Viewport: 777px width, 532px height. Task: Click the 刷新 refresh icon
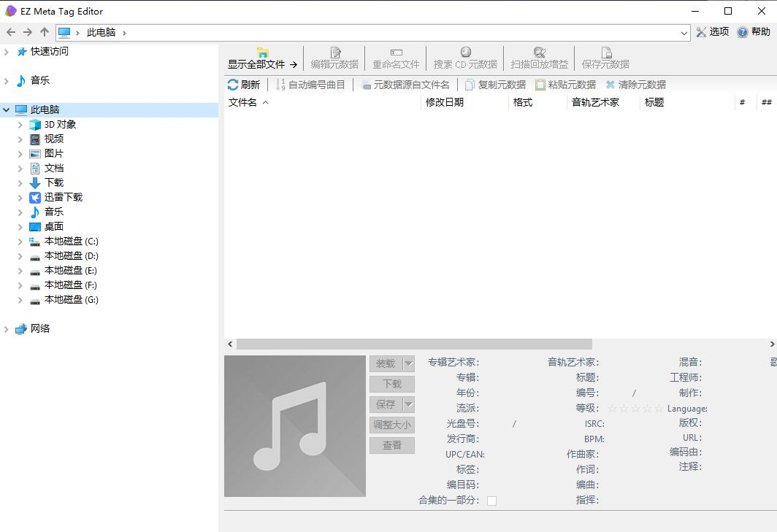(233, 85)
